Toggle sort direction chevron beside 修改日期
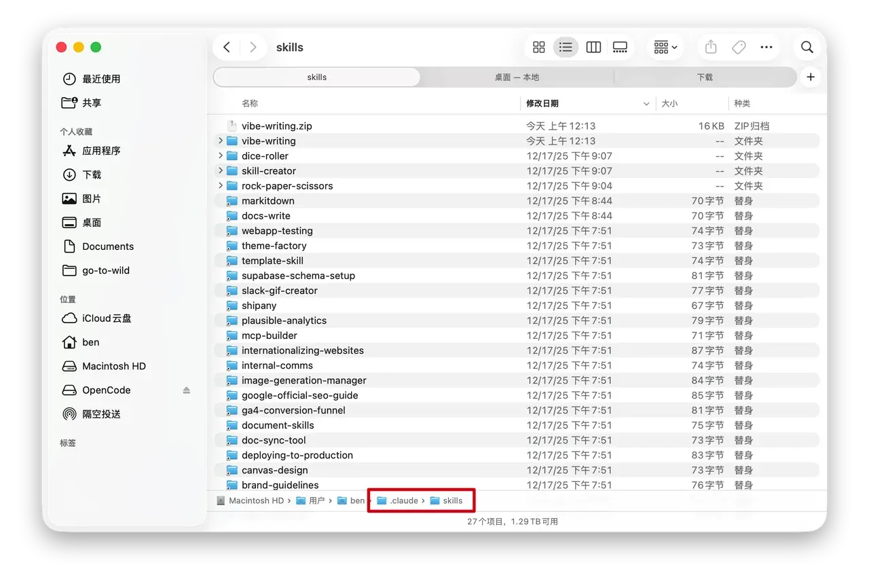 (646, 104)
